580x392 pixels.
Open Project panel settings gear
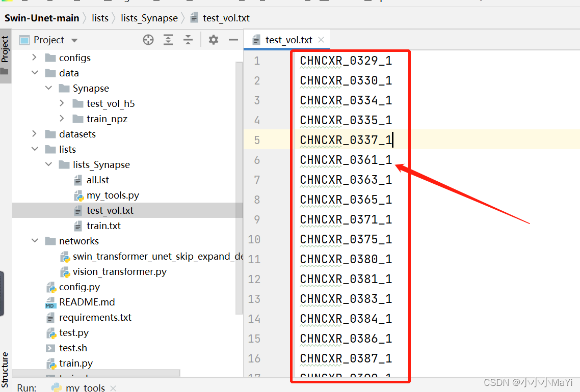tap(214, 40)
